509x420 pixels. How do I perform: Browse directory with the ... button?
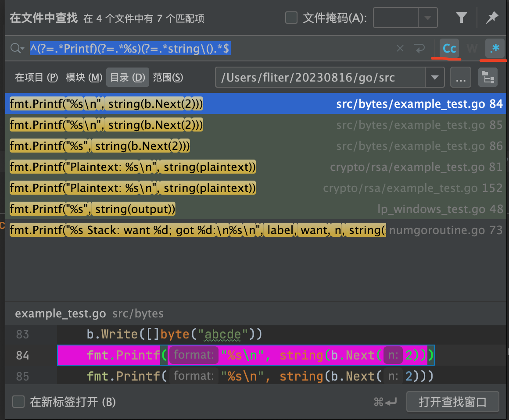click(460, 78)
